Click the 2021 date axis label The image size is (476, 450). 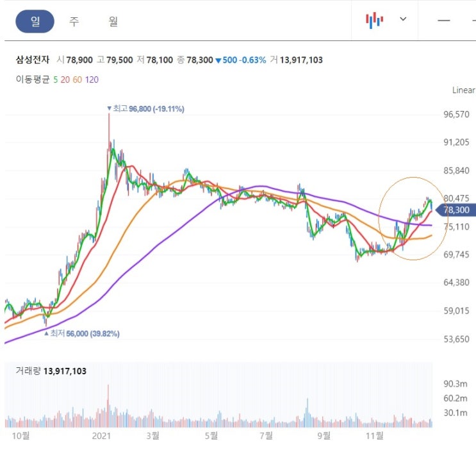(101, 437)
